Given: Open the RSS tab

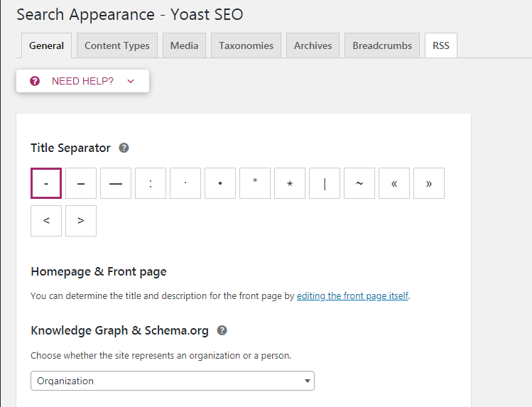Looking at the screenshot, I should (x=440, y=45).
